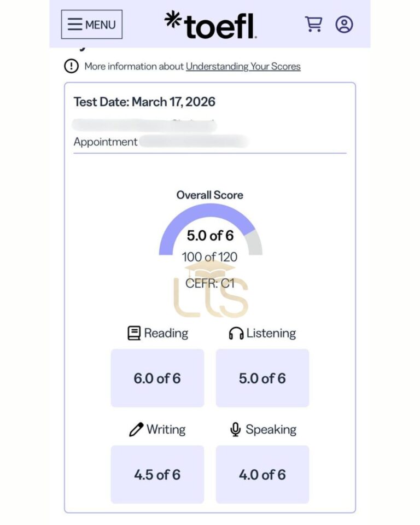Click the Overall Score label
420x525 pixels.
210,195
